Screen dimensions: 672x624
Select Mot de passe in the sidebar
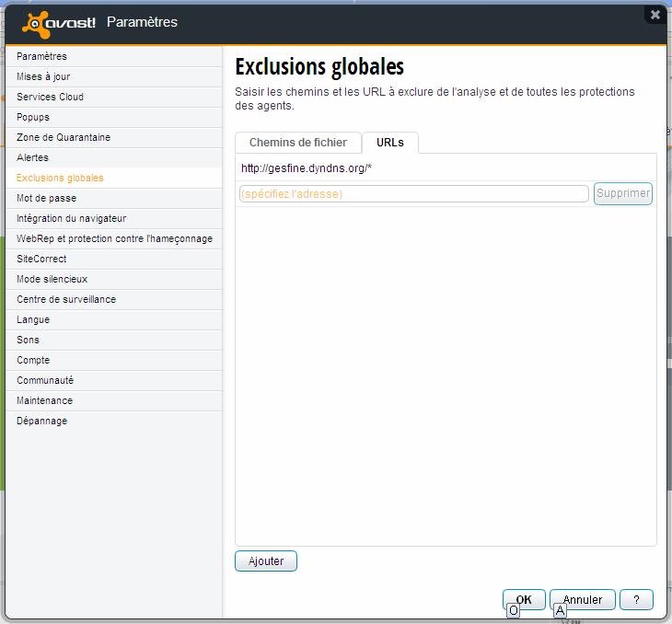[46, 198]
